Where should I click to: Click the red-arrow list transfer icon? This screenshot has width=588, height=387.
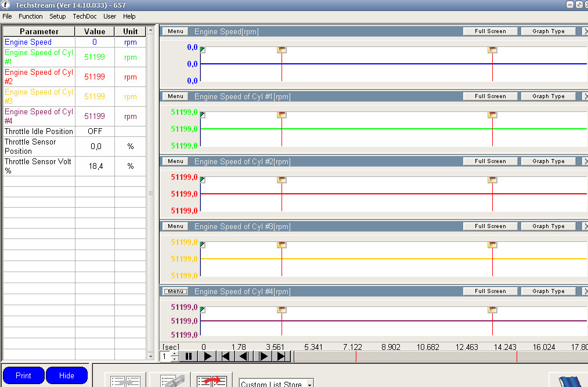212,381
